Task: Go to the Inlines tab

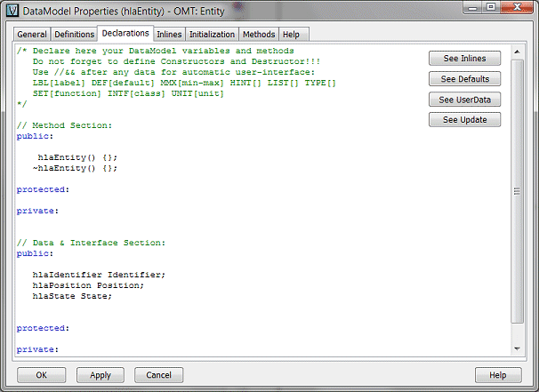Action: coord(169,35)
